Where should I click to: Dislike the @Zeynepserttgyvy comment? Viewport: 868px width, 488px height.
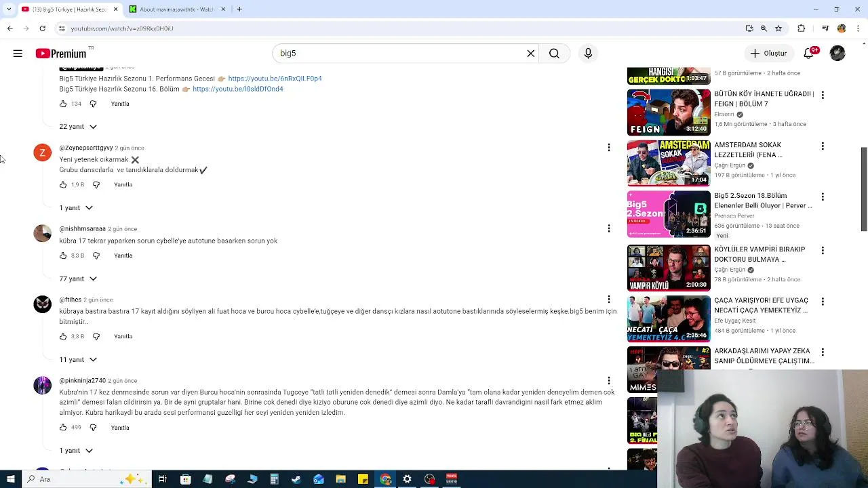(96, 184)
